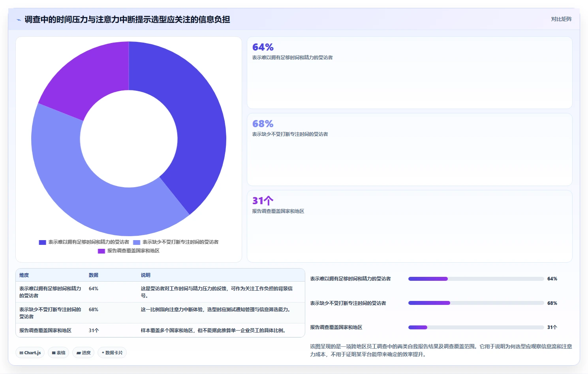Click progress label 表示缺少不受打断专注时间的受访者
588x374 pixels.
[x=348, y=303]
